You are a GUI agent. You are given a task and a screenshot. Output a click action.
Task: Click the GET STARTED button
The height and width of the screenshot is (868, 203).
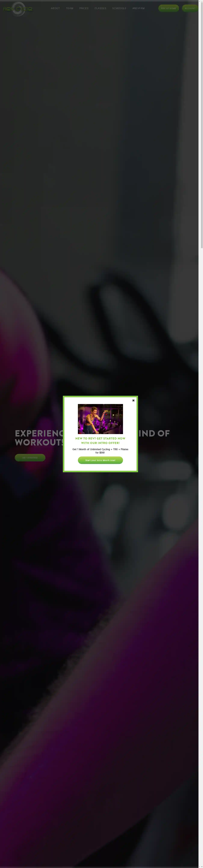tap(30, 458)
